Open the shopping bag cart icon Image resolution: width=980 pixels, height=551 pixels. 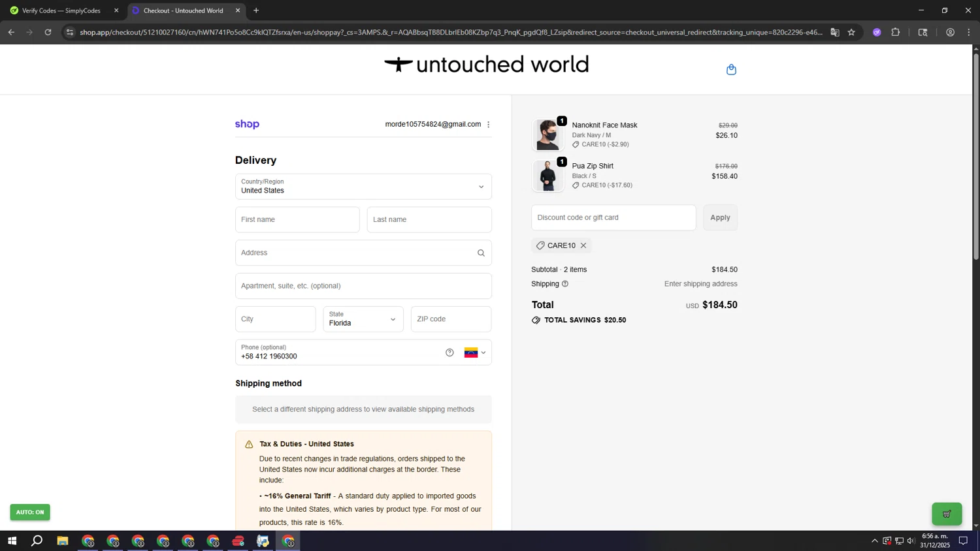point(731,69)
